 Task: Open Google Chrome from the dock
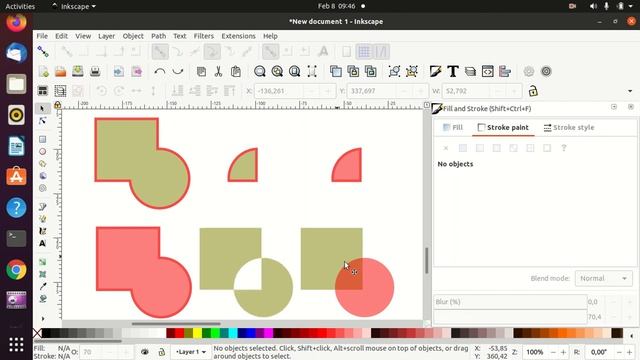tap(16, 270)
